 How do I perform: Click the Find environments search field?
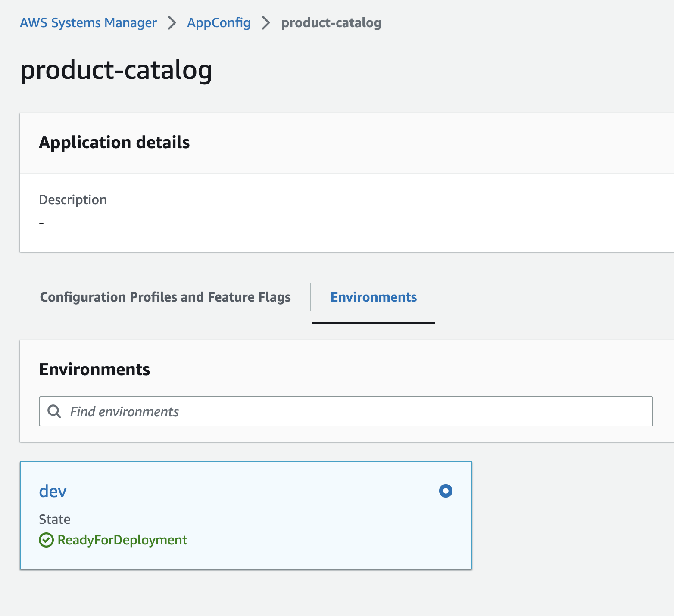pyautogui.click(x=353, y=411)
